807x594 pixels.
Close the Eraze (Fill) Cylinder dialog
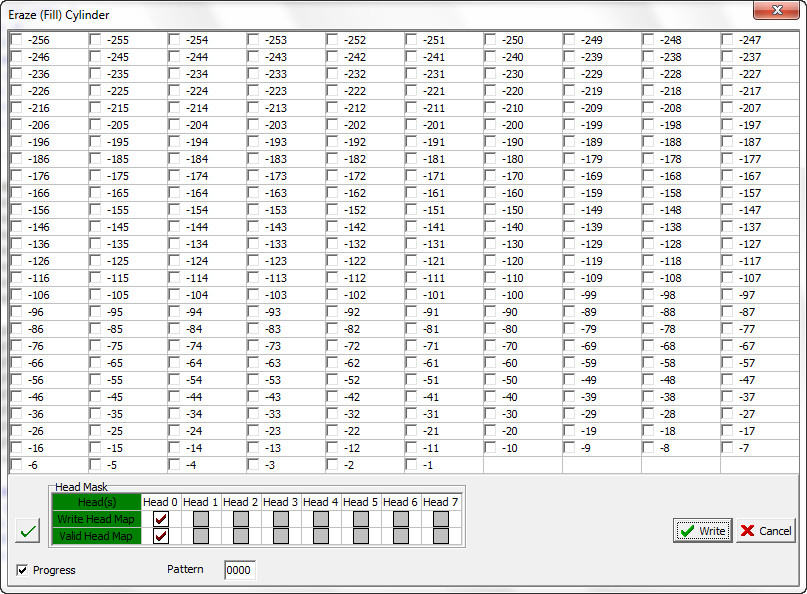[x=777, y=10]
